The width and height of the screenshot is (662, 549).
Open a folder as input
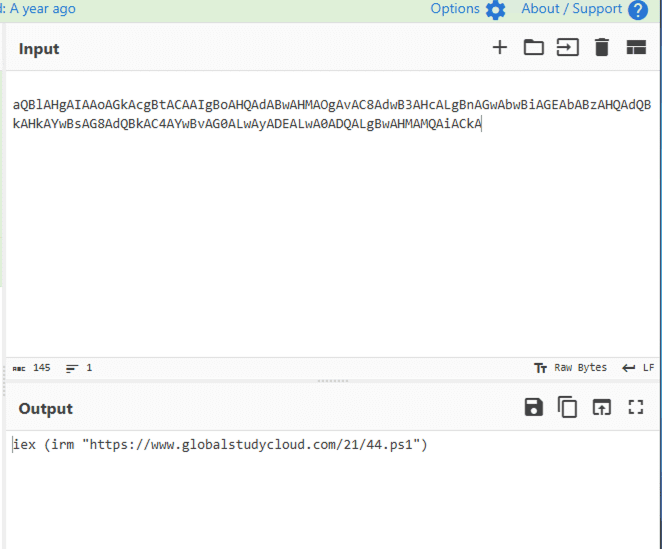pyautogui.click(x=534, y=48)
